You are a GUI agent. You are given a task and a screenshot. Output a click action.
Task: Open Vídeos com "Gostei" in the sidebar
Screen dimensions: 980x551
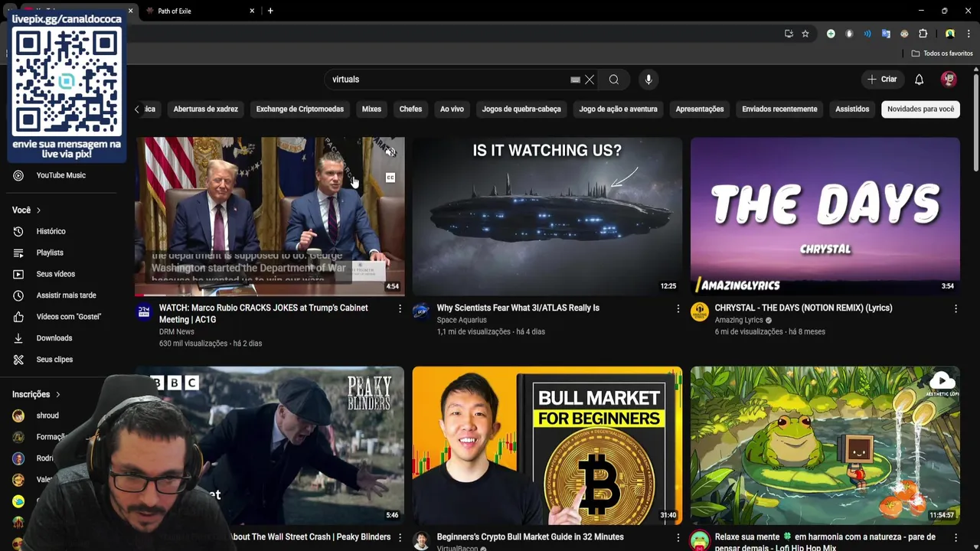coord(67,317)
